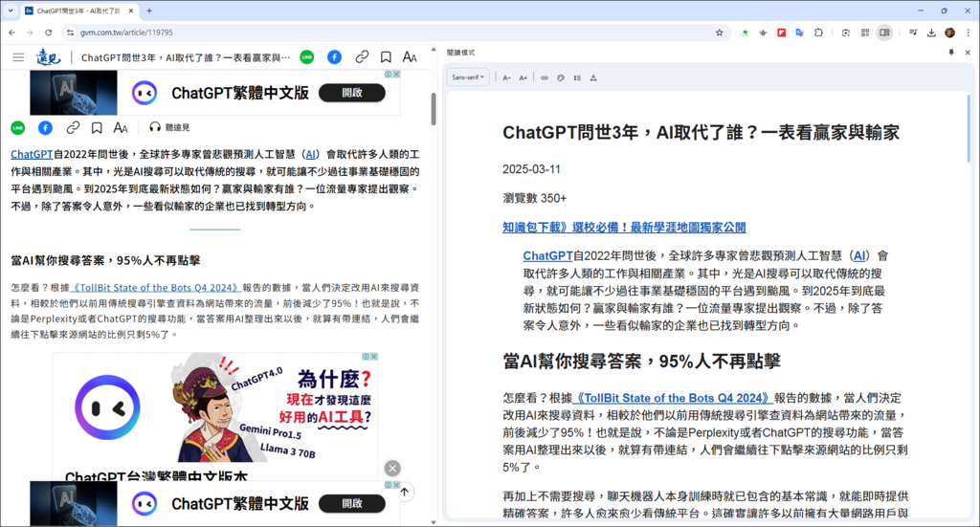Open letter spacing options in reading mode
Viewport: 980px width, 527px height.
click(x=593, y=78)
